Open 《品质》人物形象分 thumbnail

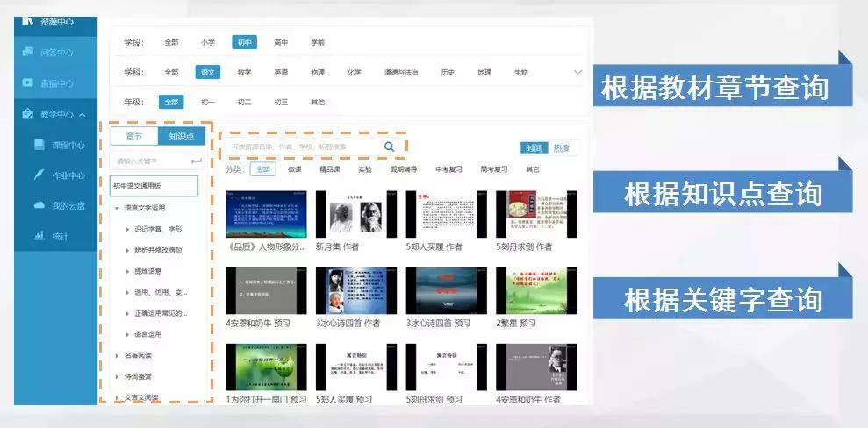point(266,214)
